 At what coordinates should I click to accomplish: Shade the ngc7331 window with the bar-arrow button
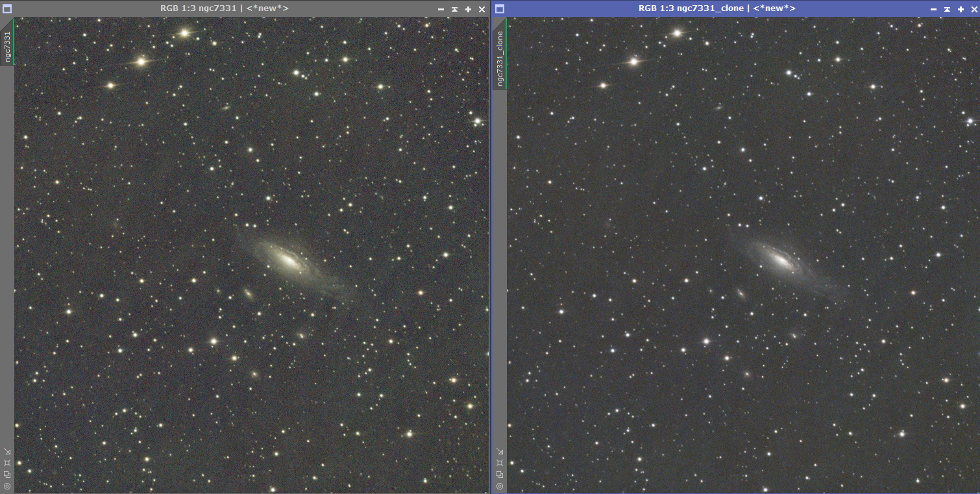pyautogui.click(x=454, y=9)
